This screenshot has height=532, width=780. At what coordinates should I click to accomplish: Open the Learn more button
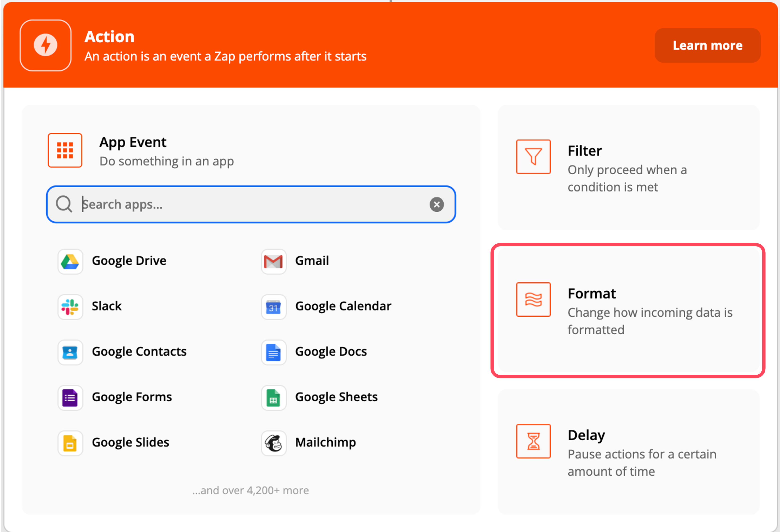tap(708, 45)
